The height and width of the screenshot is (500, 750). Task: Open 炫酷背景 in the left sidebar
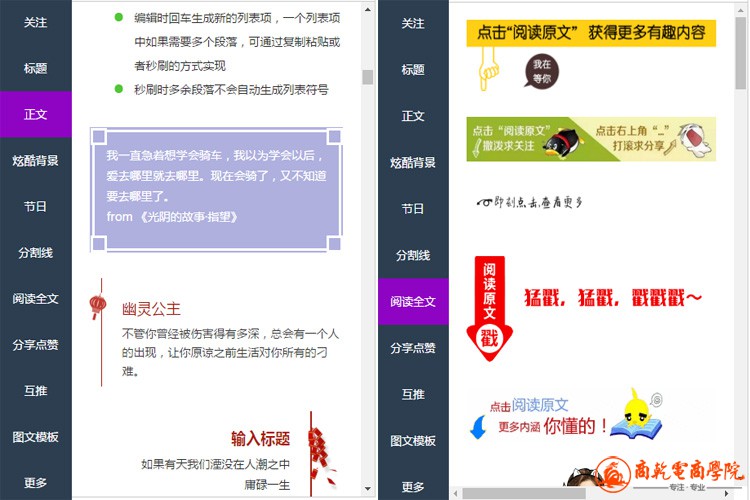click(x=36, y=161)
